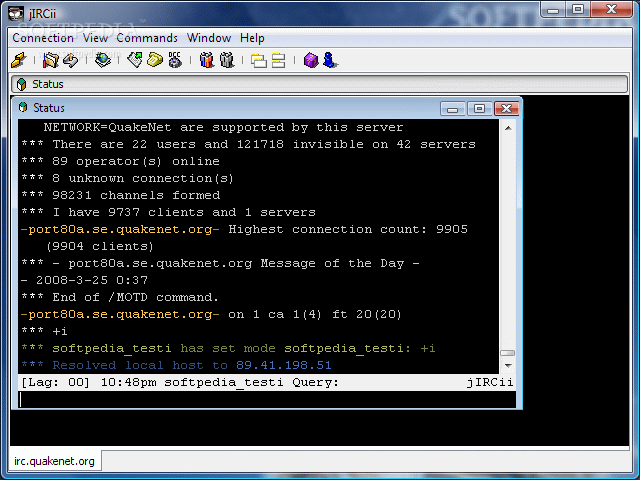Click the standalone '*** +i' line

[44, 331]
